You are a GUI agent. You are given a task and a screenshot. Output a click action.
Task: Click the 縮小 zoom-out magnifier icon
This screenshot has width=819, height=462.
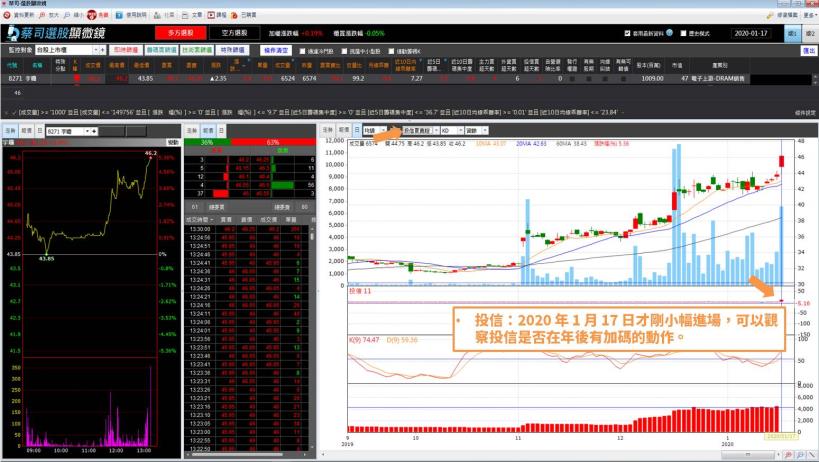pyautogui.click(x=67, y=15)
